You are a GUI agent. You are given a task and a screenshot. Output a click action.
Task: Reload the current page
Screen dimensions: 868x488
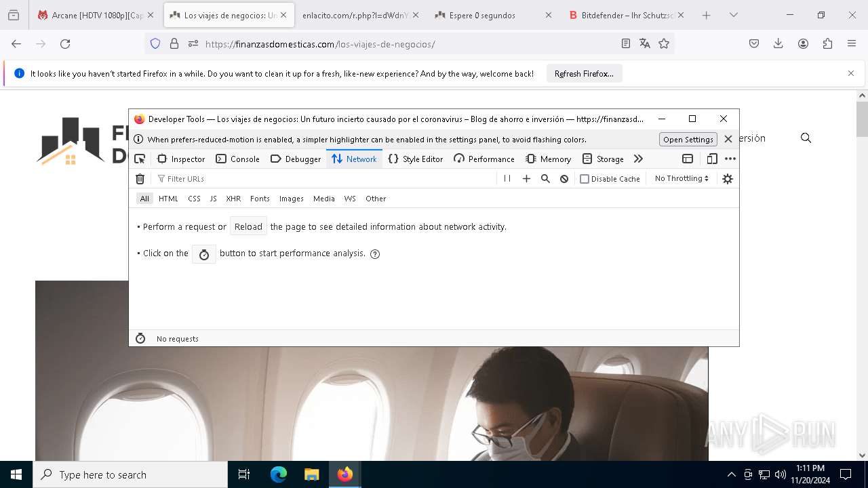pos(65,43)
